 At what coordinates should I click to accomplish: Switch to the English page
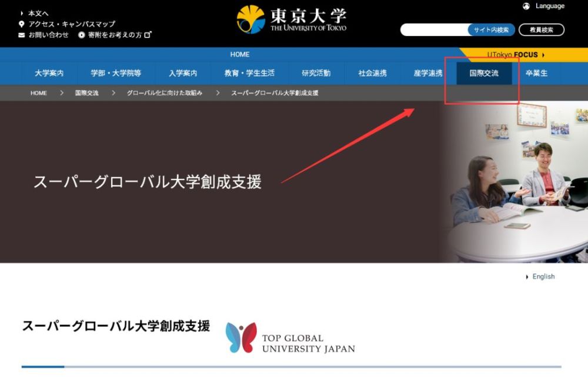click(x=543, y=277)
